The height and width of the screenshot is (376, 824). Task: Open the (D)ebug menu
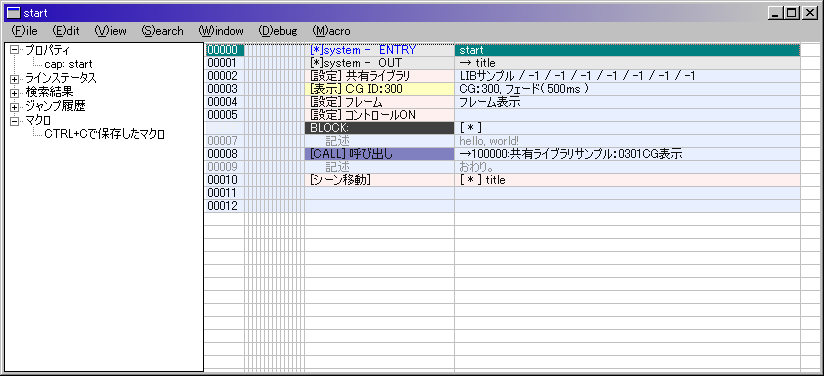click(278, 31)
